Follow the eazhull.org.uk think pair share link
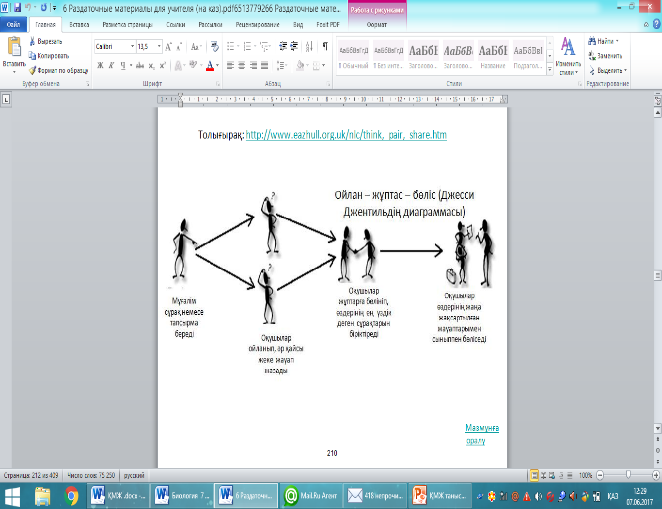Image resolution: width=662 pixels, height=509 pixels. tap(346, 135)
